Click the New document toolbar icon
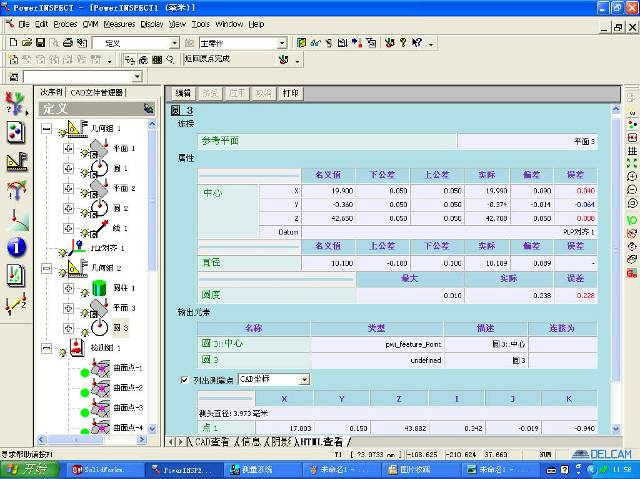 pyautogui.click(x=13, y=42)
